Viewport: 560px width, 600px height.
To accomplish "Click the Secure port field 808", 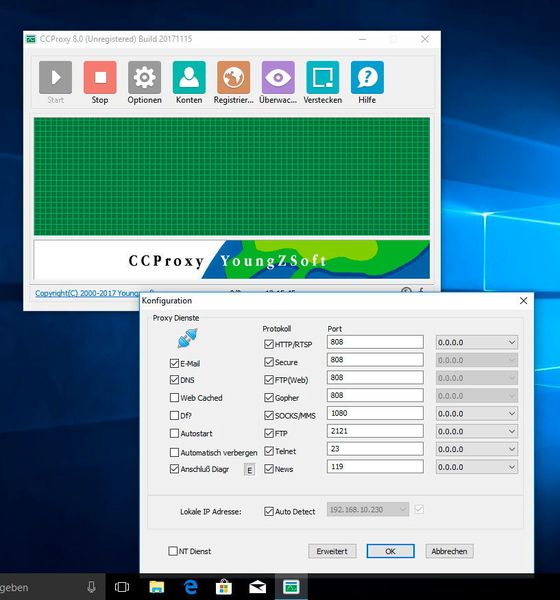I will [375, 360].
